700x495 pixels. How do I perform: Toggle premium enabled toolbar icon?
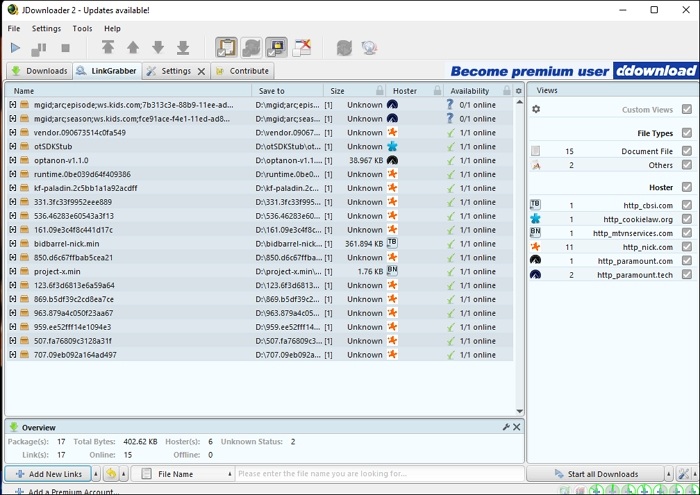[x=277, y=47]
